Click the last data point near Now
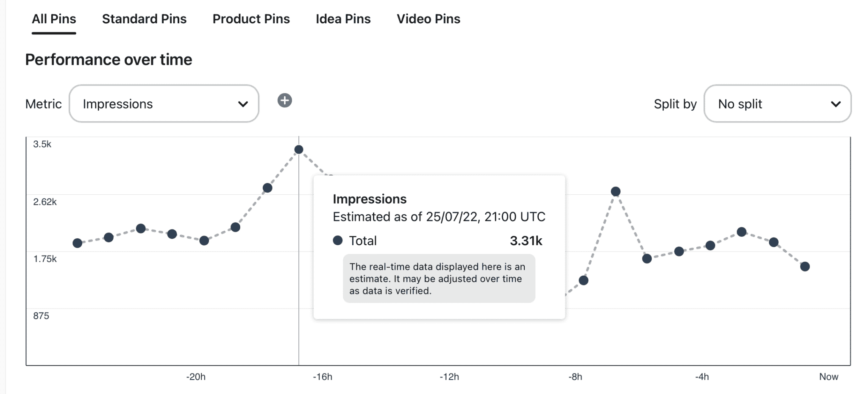The height and width of the screenshot is (394, 868). 805,266
